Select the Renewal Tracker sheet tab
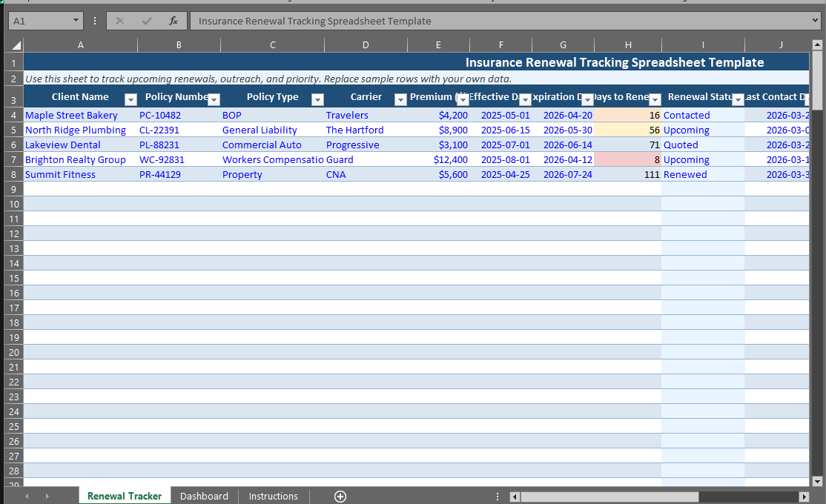The height and width of the screenshot is (504, 826). pos(124,496)
